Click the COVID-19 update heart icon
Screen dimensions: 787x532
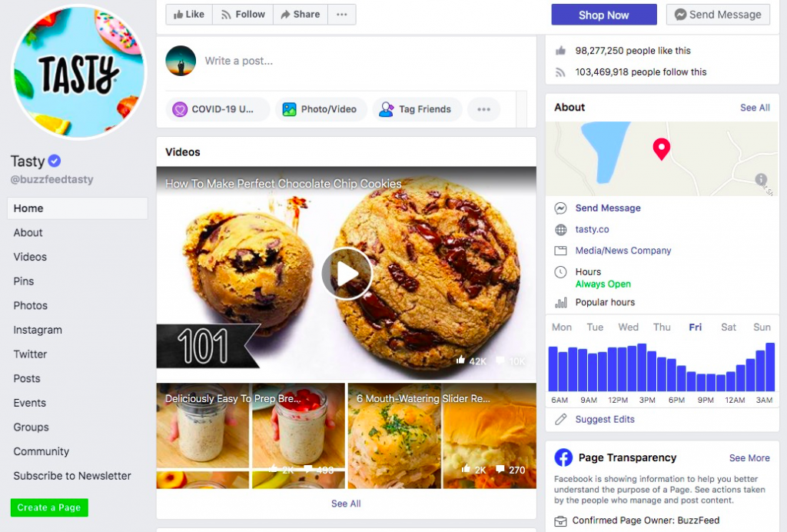[180, 109]
